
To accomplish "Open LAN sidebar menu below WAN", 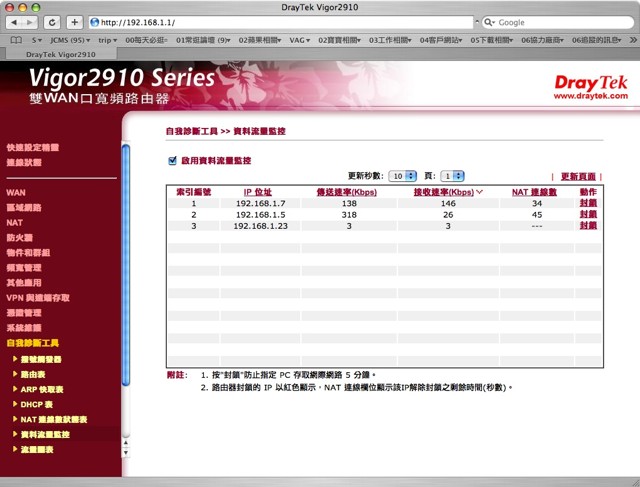I will click(24, 208).
